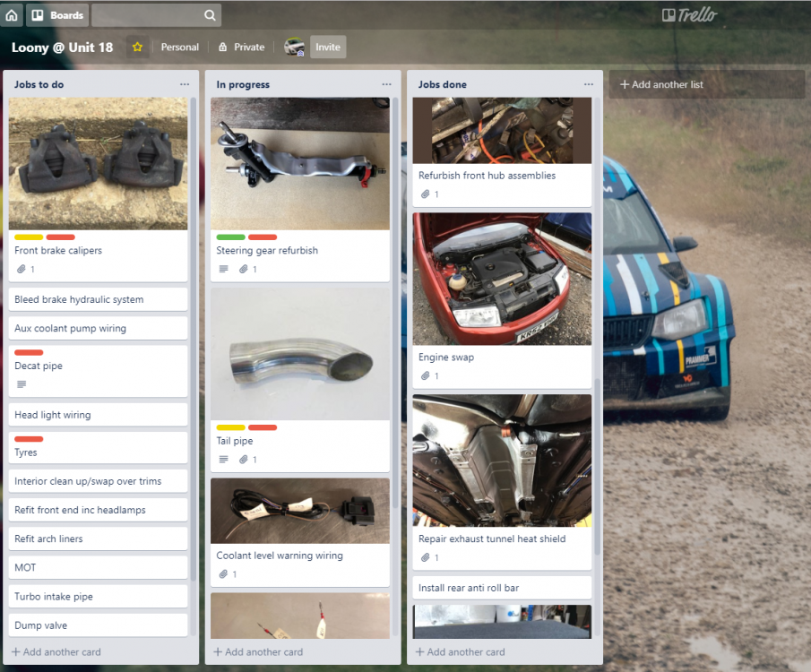Add another card to In progress
The width and height of the screenshot is (811, 672).
coord(259,651)
